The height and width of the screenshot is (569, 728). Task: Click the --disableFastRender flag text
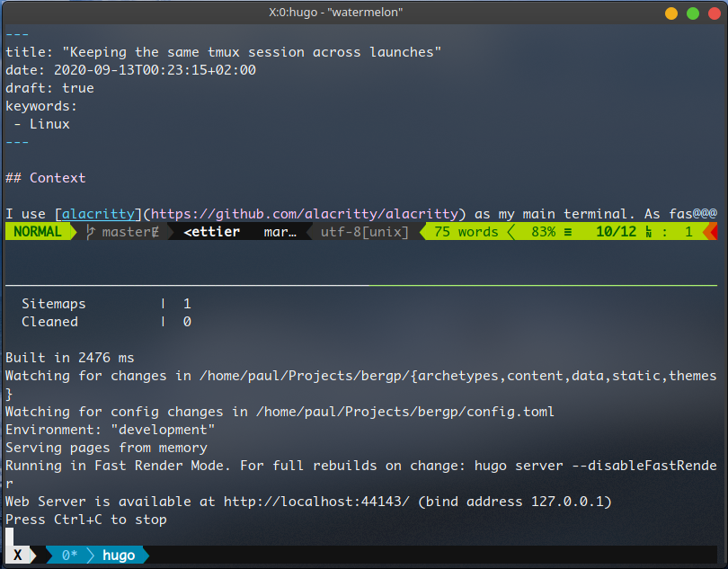click(644, 466)
